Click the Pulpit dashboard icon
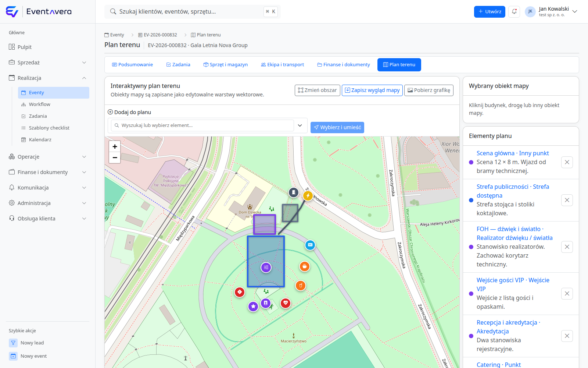 pos(12,47)
